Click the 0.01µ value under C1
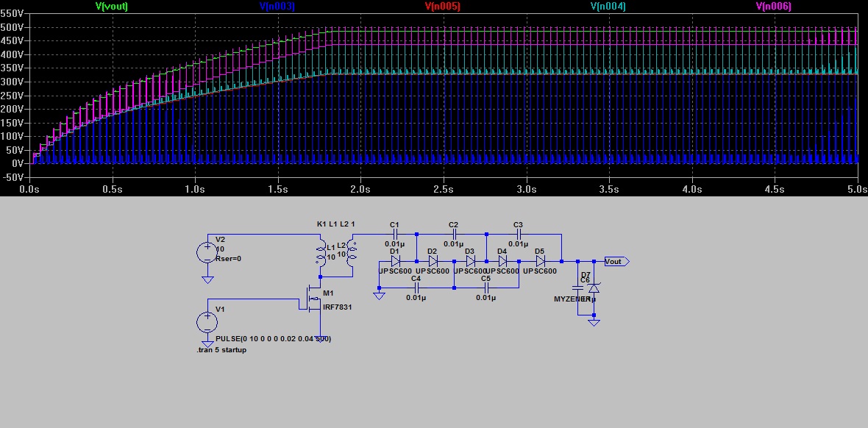The image size is (868, 428). (x=395, y=243)
